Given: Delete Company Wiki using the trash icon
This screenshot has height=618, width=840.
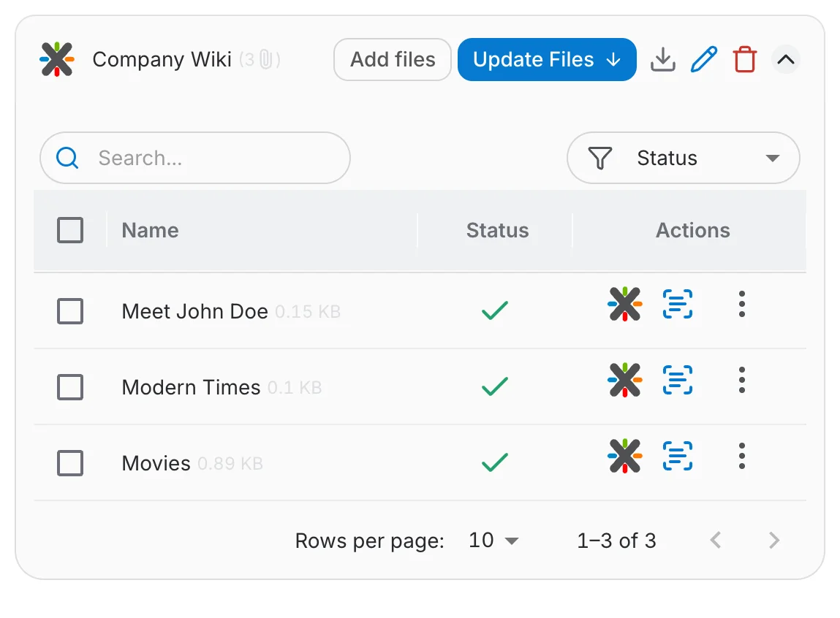Looking at the screenshot, I should pyautogui.click(x=745, y=59).
